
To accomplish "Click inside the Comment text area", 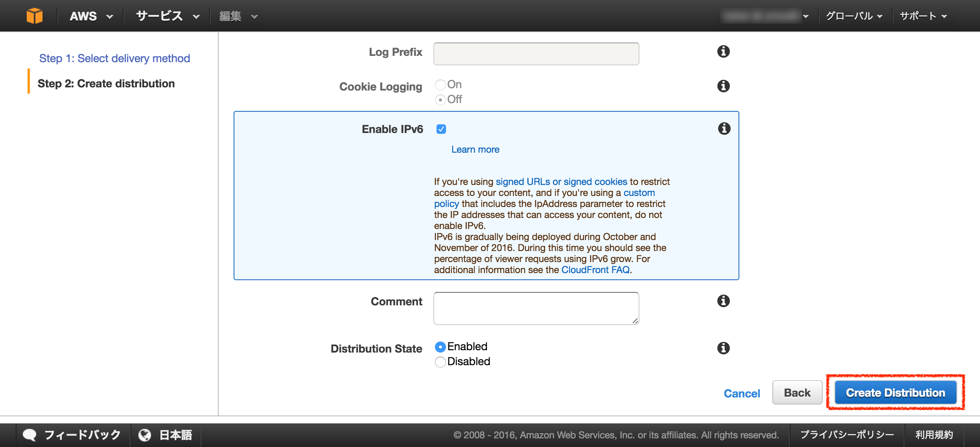I will pyautogui.click(x=536, y=308).
